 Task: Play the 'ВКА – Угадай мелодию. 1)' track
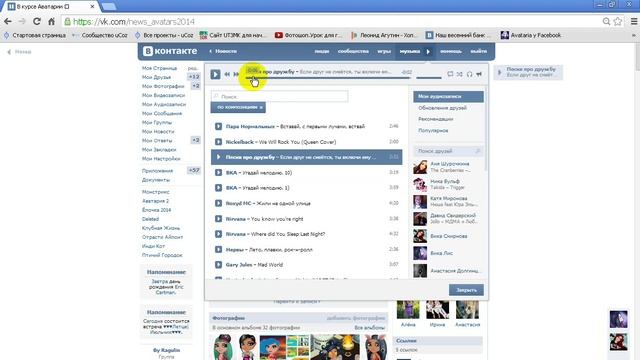click(x=218, y=188)
